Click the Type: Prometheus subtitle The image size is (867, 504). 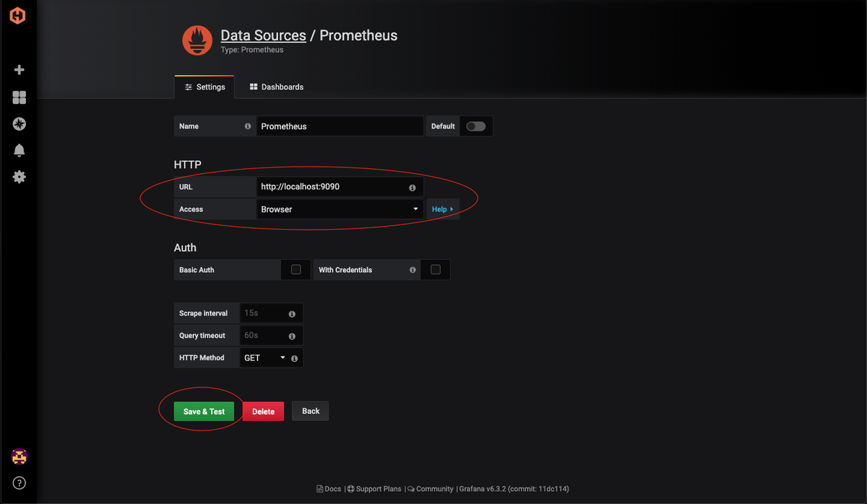(x=252, y=50)
